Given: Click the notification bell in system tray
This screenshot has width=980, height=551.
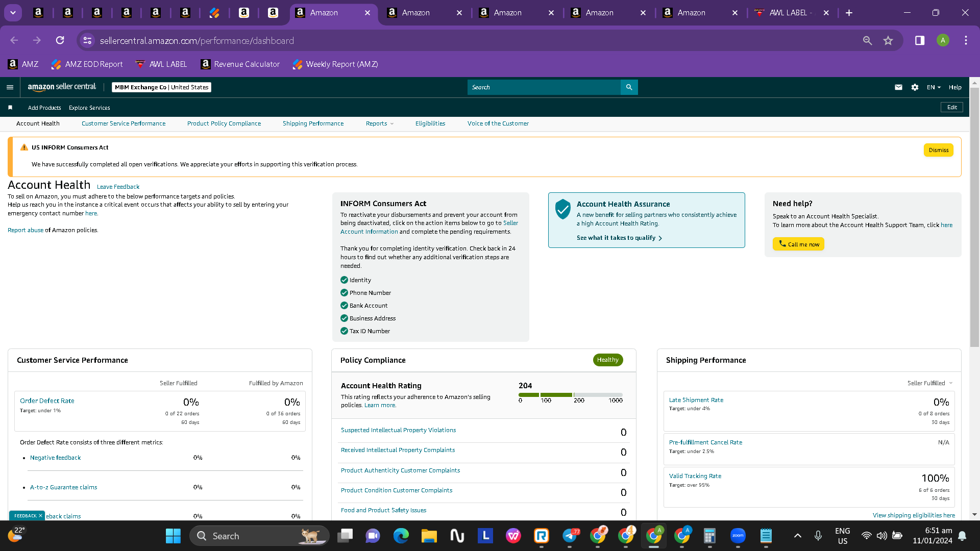Looking at the screenshot, I should [962, 536].
